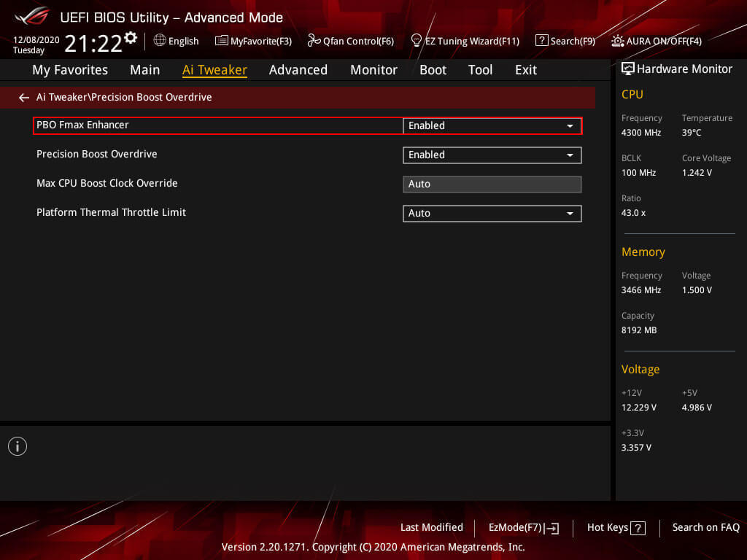Open the Advanced tab
Viewport: 747px width, 560px height.
tap(298, 70)
